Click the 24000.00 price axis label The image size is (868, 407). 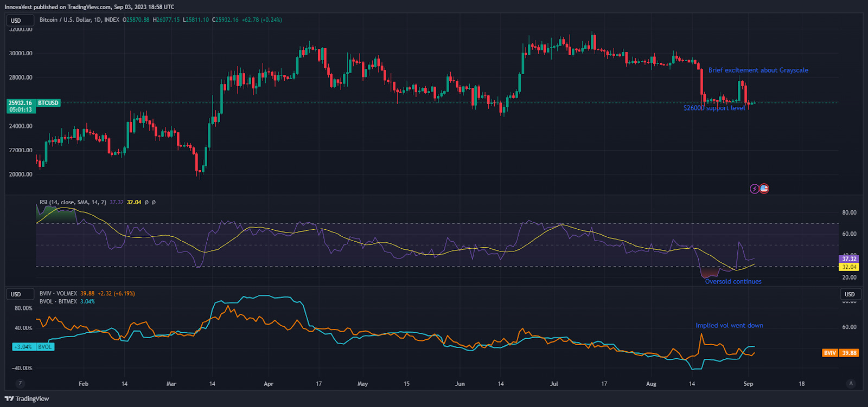coord(21,126)
